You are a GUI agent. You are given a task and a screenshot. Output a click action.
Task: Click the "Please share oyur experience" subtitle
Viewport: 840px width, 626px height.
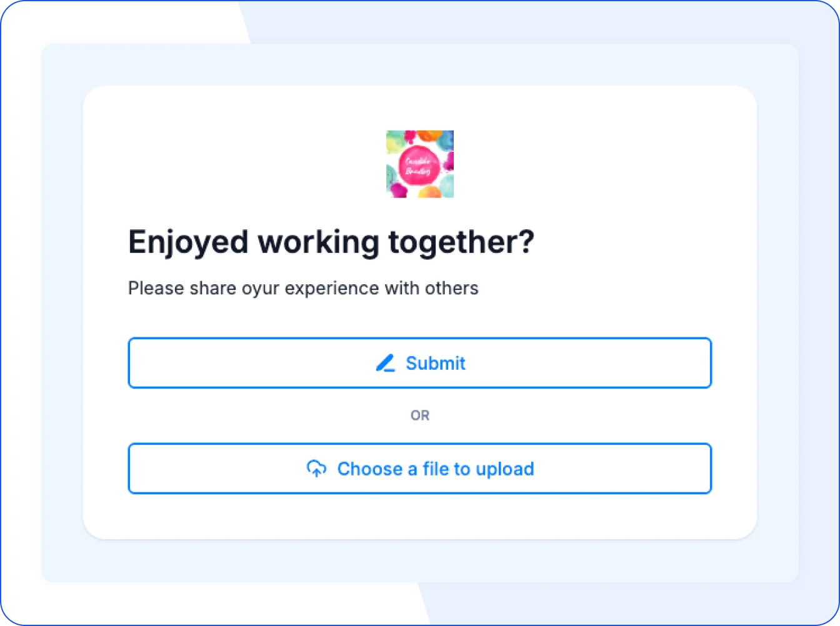[x=303, y=288]
